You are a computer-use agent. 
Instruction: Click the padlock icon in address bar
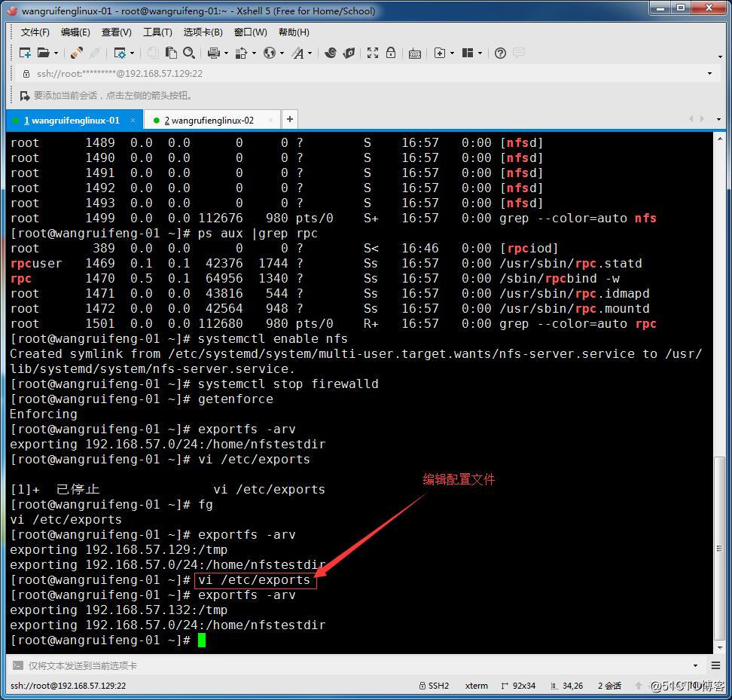(x=26, y=73)
